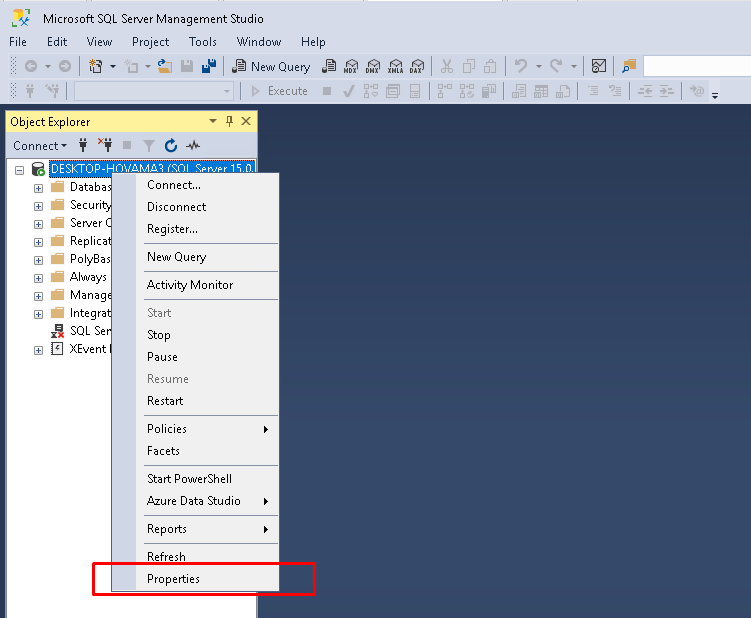Select the SQL Server Agent tree node
This screenshot has height=618, width=751.
point(80,331)
